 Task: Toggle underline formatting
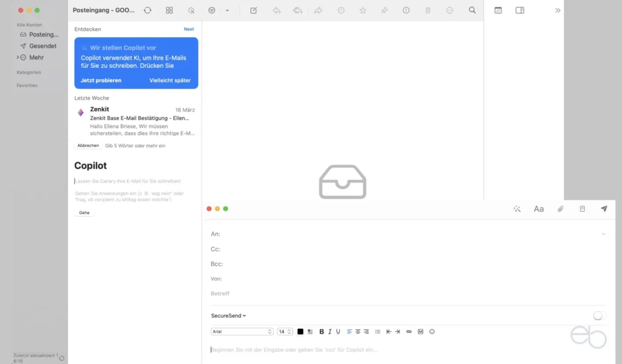(x=338, y=331)
